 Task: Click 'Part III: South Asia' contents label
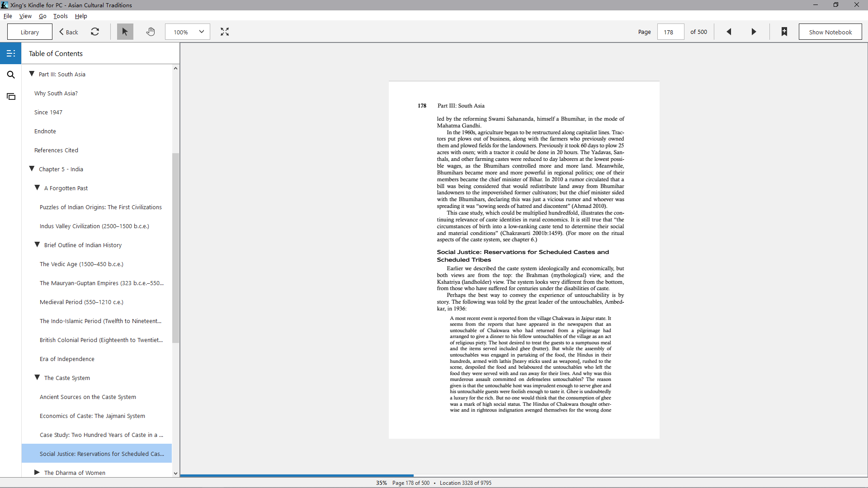click(62, 74)
